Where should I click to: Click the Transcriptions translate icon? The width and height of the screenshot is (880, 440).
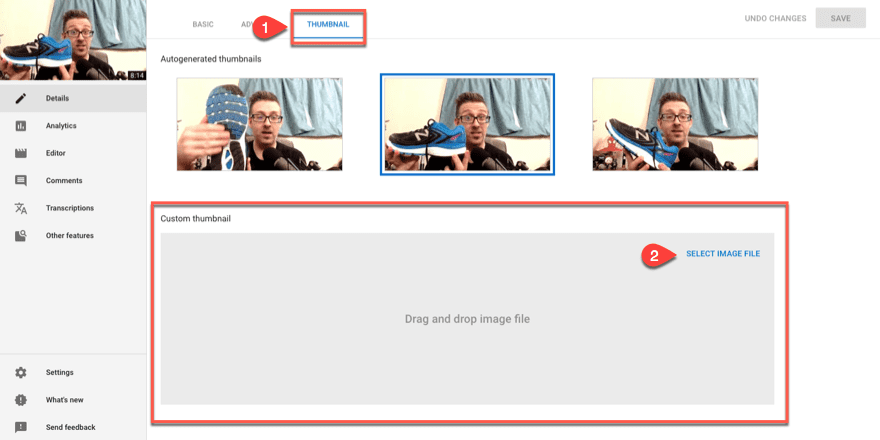21,208
